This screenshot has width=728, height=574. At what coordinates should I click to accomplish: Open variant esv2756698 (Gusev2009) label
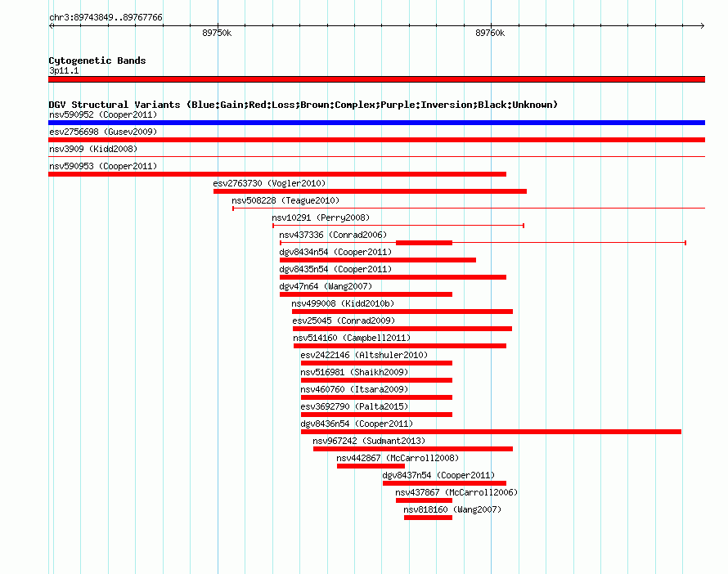103,132
